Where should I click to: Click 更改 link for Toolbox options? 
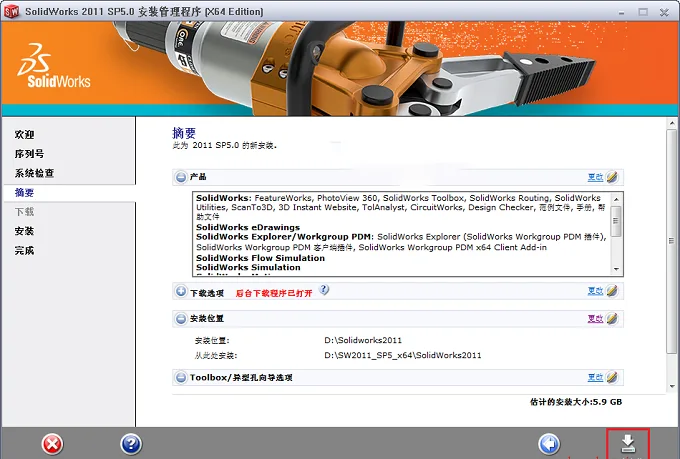click(x=595, y=377)
